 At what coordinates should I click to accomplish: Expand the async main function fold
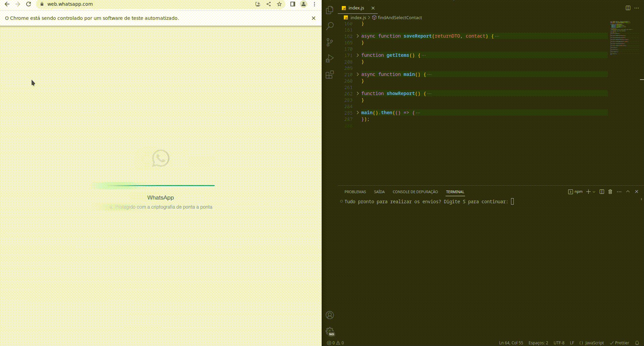click(358, 74)
